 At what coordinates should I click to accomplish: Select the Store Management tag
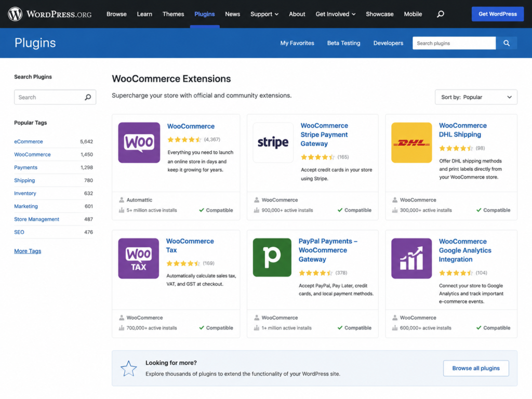(37, 219)
